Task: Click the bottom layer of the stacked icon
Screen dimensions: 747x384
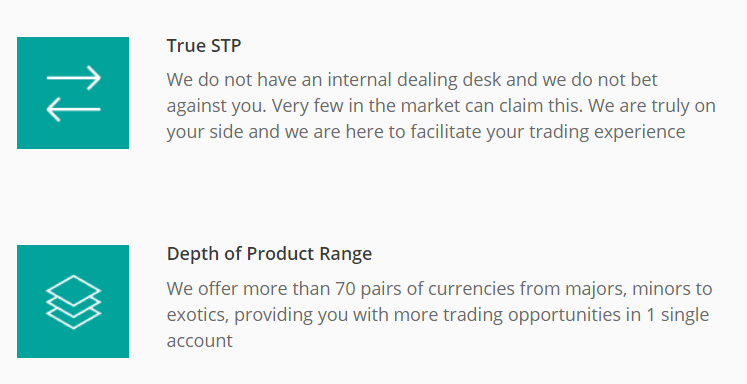Action: click(73, 318)
